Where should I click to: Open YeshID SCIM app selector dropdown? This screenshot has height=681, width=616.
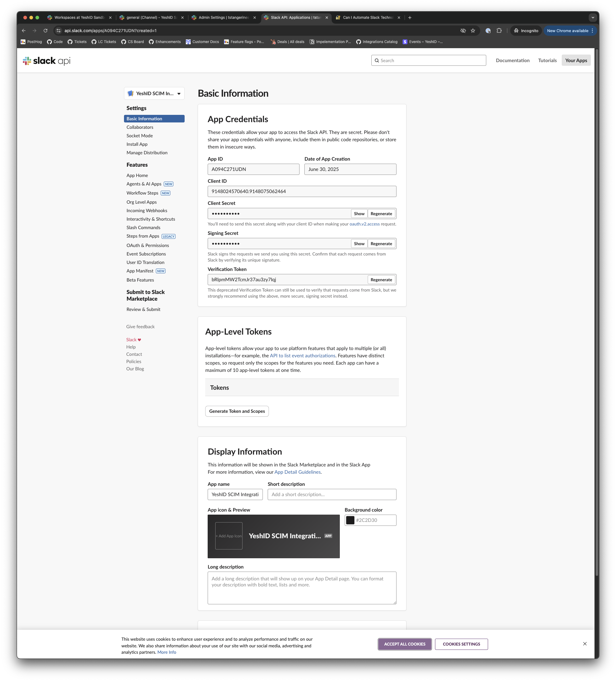[x=154, y=94]
